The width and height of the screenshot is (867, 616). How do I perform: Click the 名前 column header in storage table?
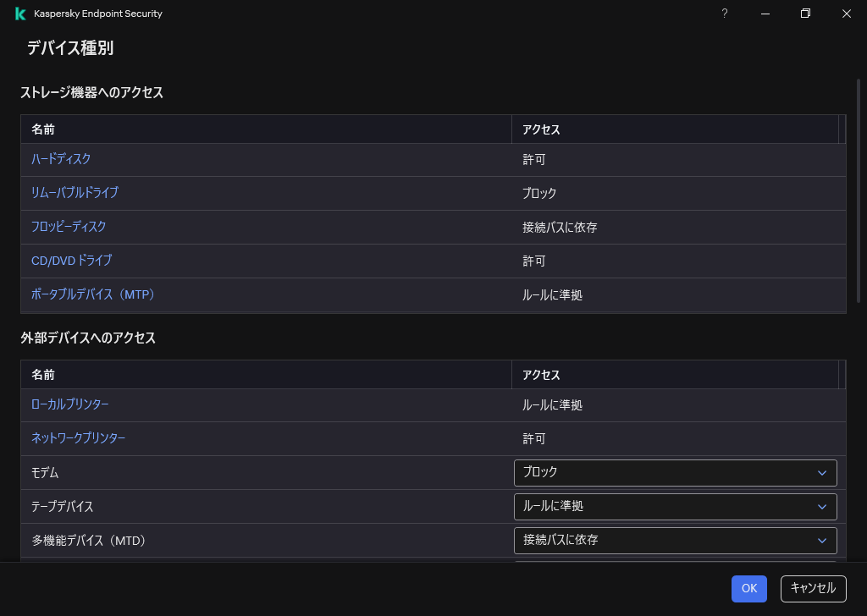point(44,129)
